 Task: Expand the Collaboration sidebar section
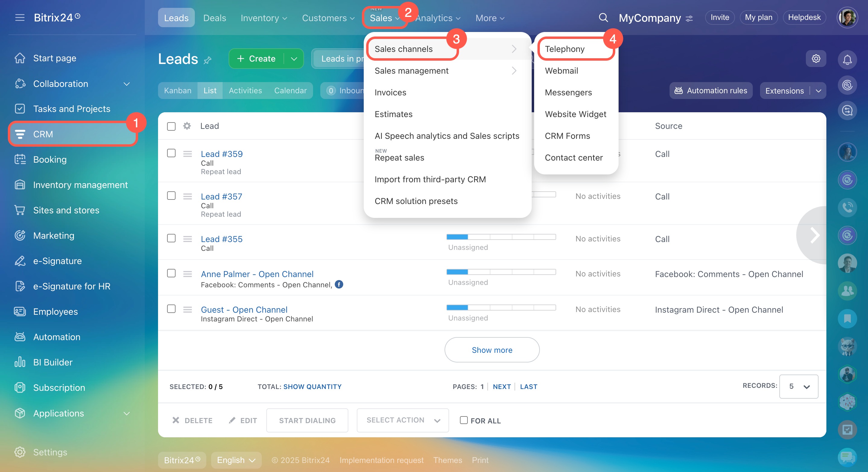[127, 84]
